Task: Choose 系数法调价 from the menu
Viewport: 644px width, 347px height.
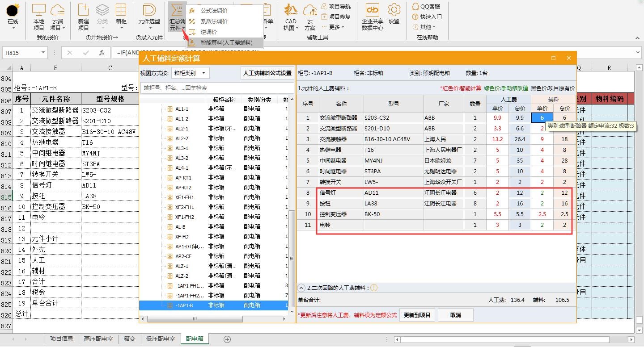Action: (214, 21)
